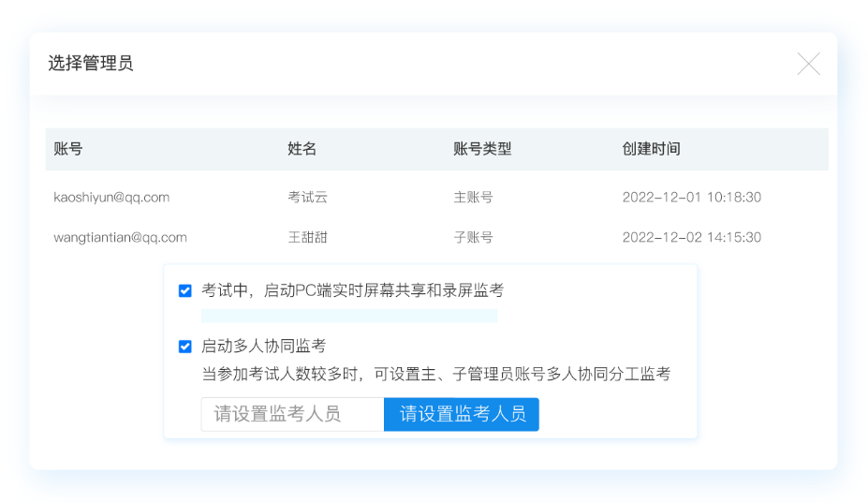Click the 子账号 type cell

tap(473, 238)
